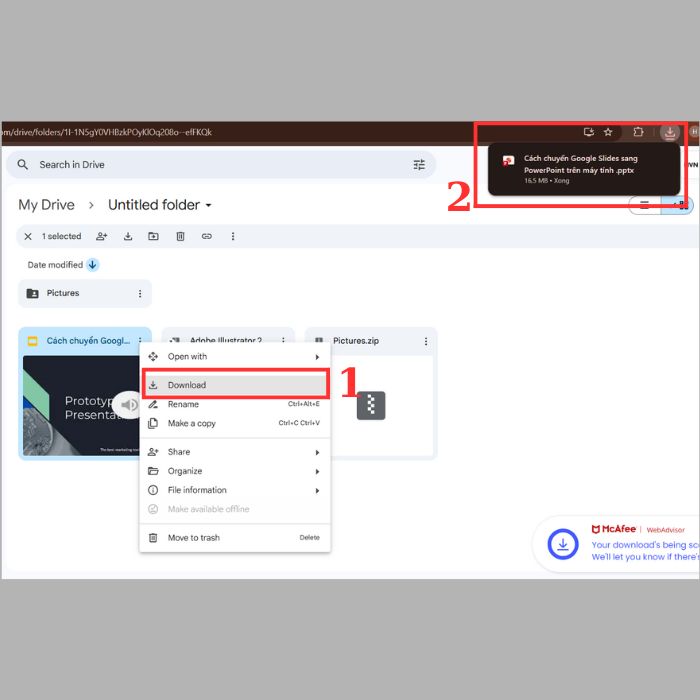The width and height of the screenshot is (700, 700).
Task: Open the browser extensions puzzle icon
Action: [638, 132]
